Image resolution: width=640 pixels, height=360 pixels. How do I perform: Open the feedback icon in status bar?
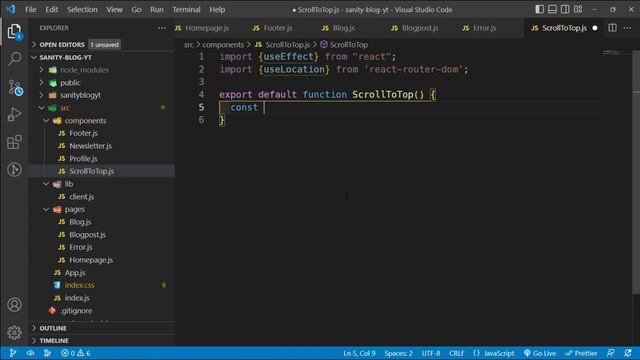click(x=611, y=353)
